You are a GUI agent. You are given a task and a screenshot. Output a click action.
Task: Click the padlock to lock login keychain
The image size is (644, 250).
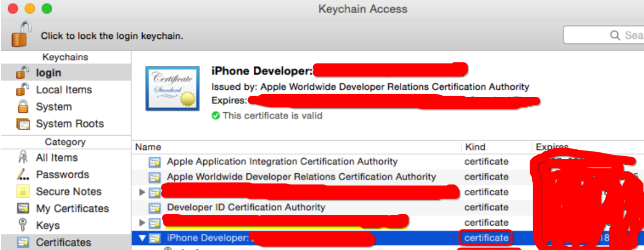point(21,35)
